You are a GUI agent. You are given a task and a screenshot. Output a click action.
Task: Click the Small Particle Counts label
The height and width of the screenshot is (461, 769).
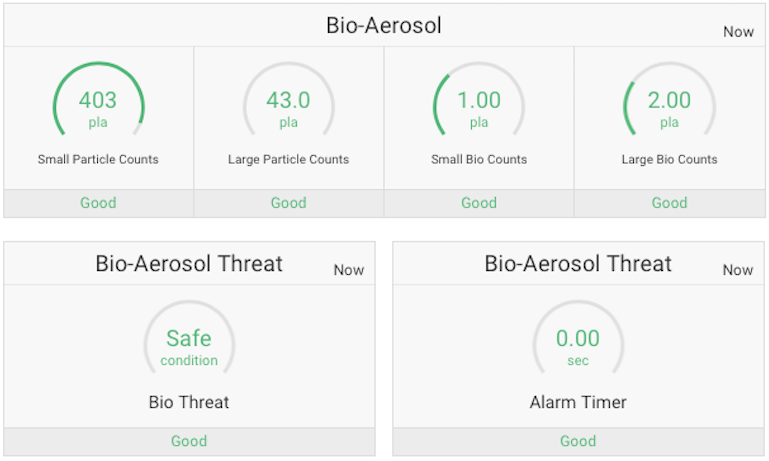[98, 159]
